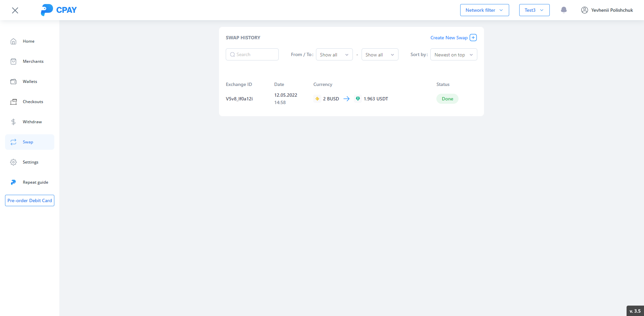Open the Sort by Newest on top dropdown
The height and width of the screenshot is (316, 644).
tap(453, 55)
